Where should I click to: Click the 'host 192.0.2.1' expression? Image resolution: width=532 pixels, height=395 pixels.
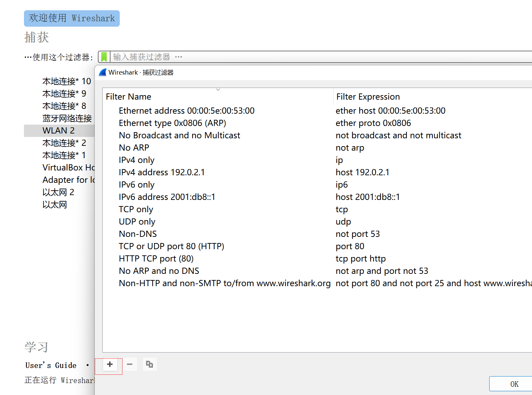363,172
